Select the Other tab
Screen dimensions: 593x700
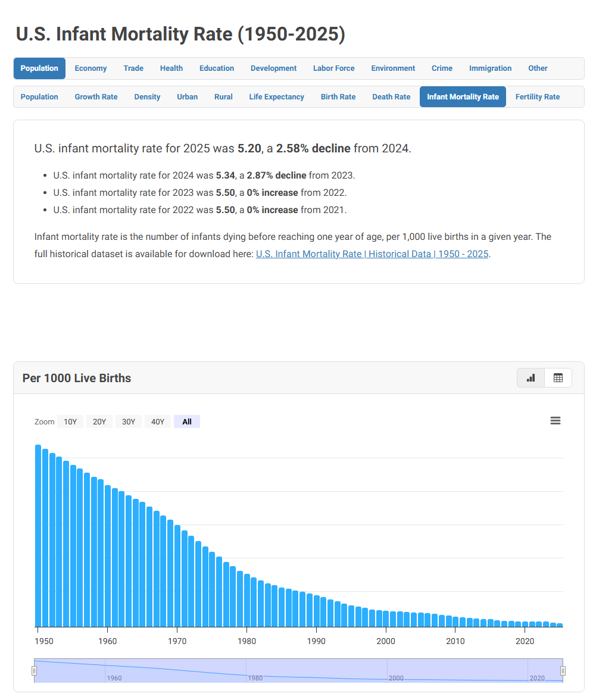538,68
